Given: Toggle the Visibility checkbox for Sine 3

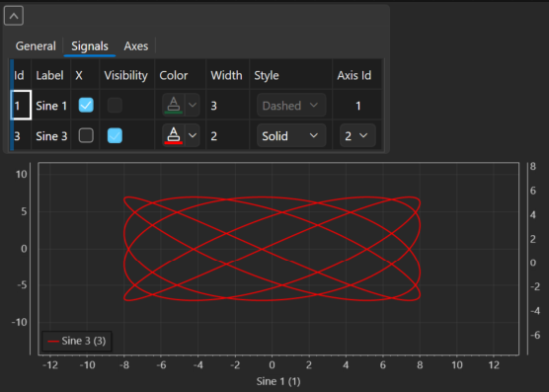Looking at the screenshot, I should (115, 135).
